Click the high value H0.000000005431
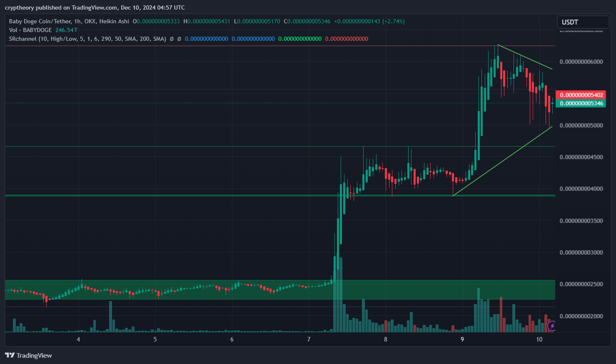The width and height of the screenshot is (616, 364). (207, 21)
